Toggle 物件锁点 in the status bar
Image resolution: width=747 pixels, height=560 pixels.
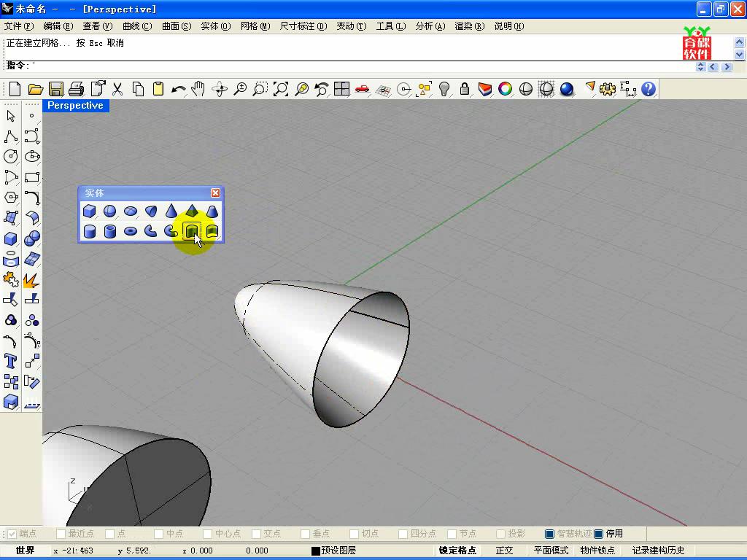coord(597,551)
